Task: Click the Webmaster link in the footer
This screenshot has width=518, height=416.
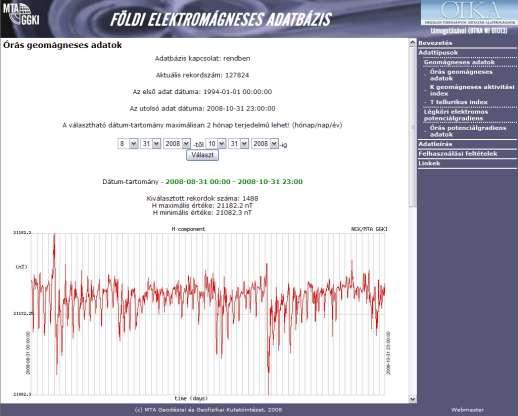Action: tap(467, 410)
